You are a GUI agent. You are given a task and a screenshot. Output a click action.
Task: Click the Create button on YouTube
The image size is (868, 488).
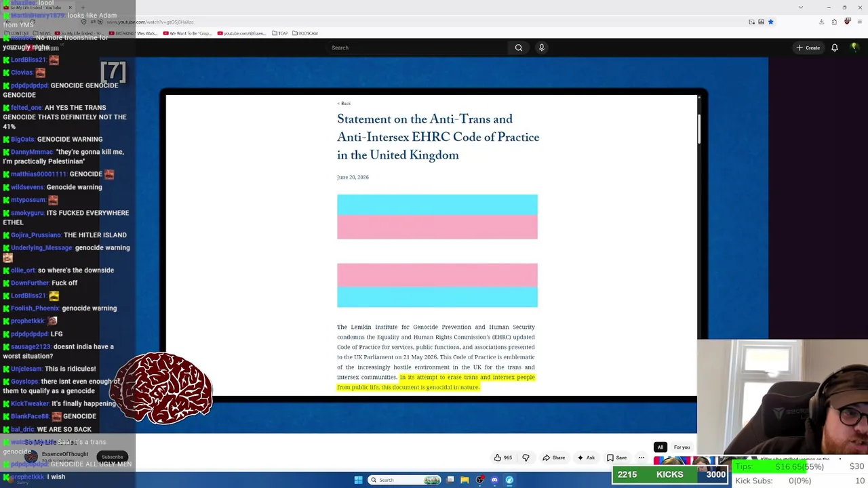click(808, 47)
